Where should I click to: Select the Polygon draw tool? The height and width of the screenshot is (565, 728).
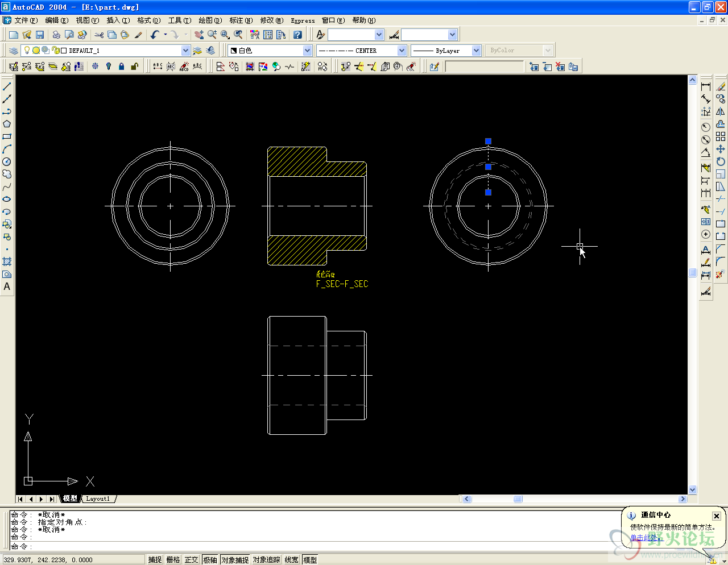click(x=7, y=124)
